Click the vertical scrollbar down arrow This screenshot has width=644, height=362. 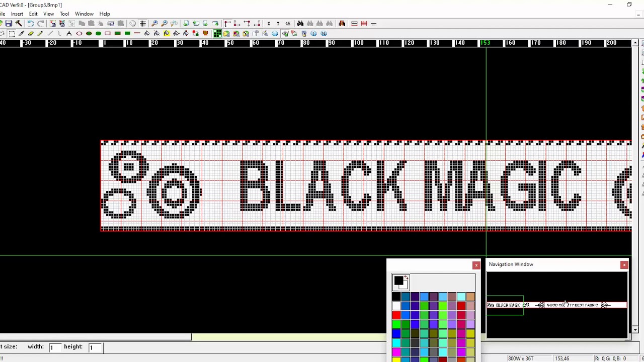(x=635, y=330)
